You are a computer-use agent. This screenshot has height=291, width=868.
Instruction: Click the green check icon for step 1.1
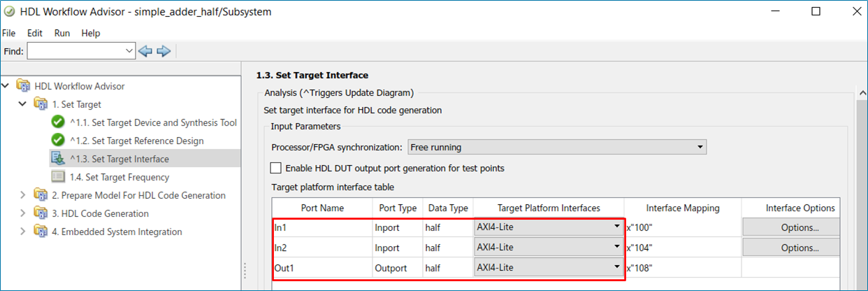tap(58, 122)
